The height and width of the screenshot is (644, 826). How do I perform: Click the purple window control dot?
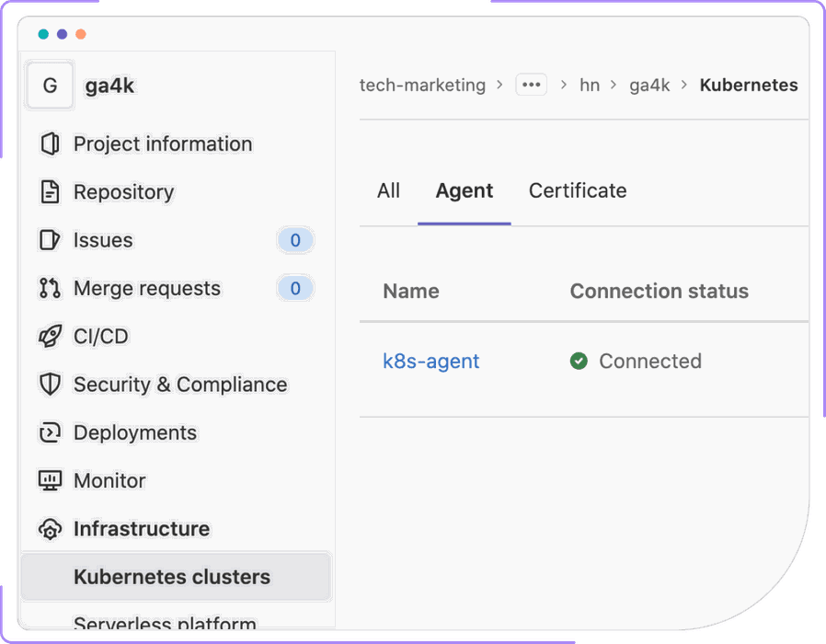(x=63, y=34)
